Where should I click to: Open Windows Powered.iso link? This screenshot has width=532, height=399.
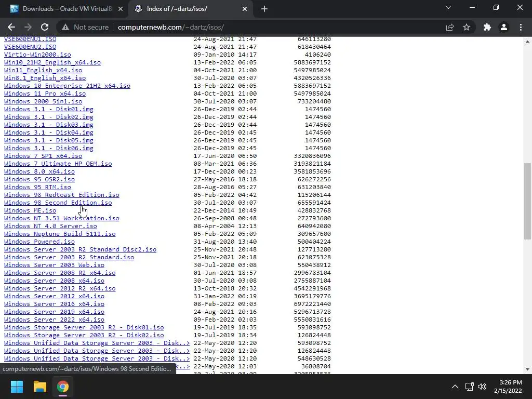(39, 242)
